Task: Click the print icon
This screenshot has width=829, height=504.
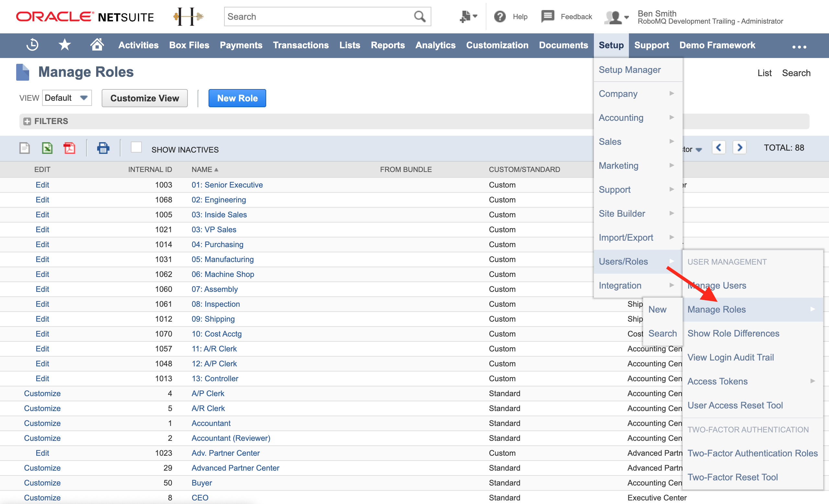Action: point(102,148)
